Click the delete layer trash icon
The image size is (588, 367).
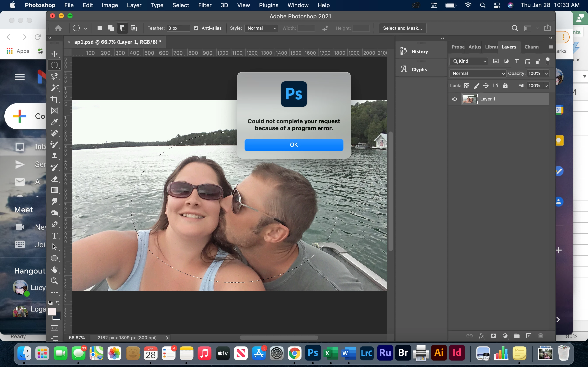pos(540,336)
